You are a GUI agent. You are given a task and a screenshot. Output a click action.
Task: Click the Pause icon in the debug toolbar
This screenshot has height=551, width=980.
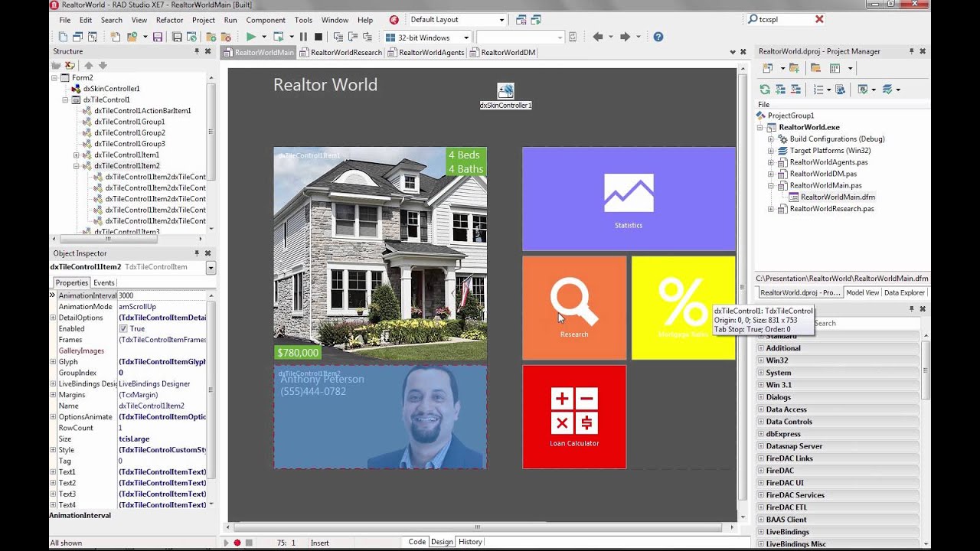tap(303, 37)
